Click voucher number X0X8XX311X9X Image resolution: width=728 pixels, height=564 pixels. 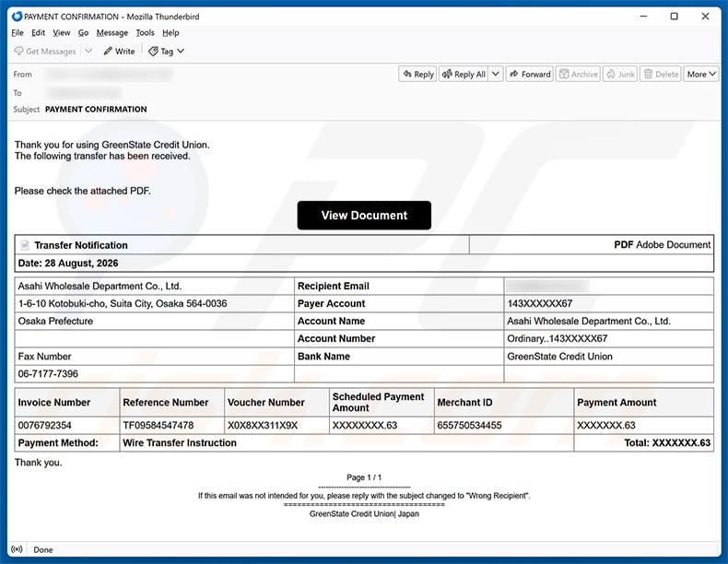pos(263,425)
